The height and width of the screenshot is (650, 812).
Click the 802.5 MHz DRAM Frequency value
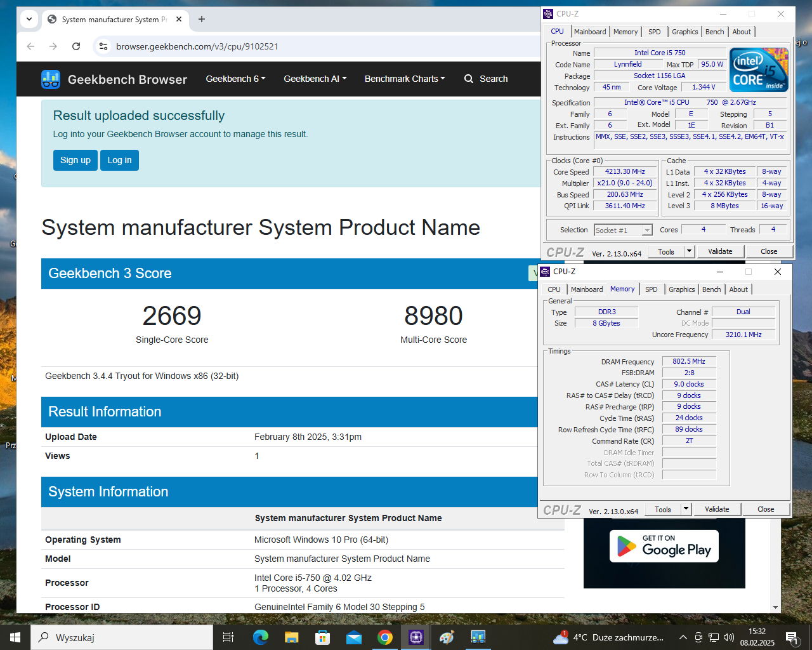click(x=689, y=361)
